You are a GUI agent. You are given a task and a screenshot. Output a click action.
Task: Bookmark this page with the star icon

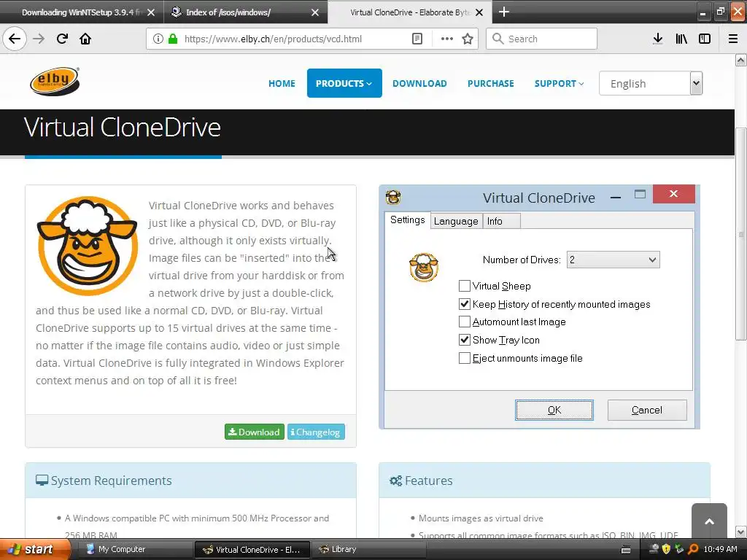(468, 39)
